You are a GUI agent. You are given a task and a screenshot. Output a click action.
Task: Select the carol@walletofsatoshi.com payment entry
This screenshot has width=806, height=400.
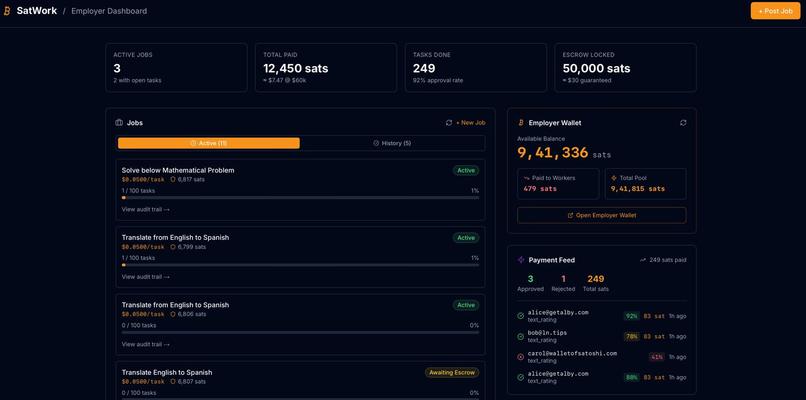pyautogui.click(x=601, y=357)
